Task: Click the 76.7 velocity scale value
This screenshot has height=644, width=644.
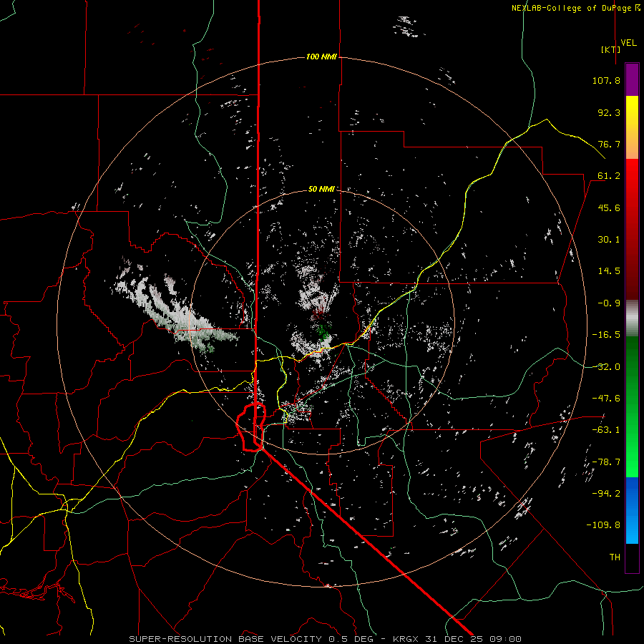Action: [x=609, y=144]
